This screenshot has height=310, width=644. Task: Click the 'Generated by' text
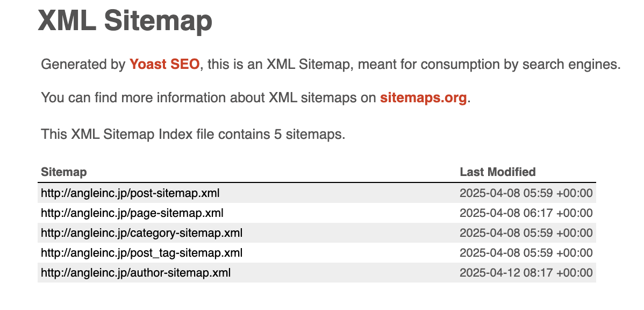click(83, 65)
